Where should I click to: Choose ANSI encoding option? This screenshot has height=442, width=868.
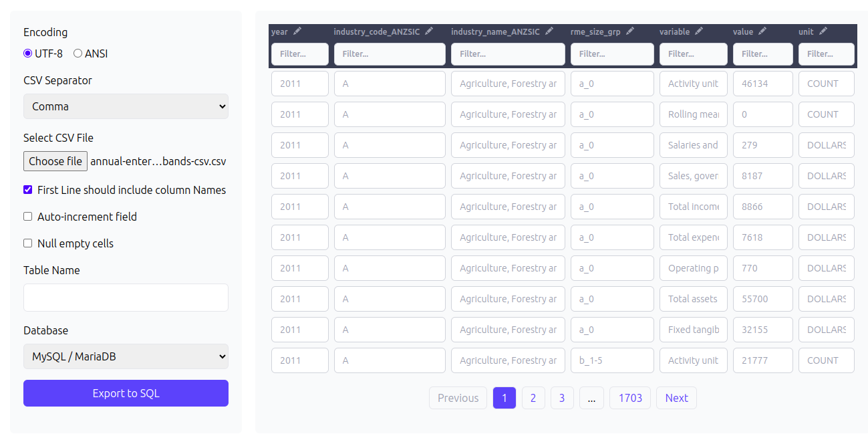(78, 53)
